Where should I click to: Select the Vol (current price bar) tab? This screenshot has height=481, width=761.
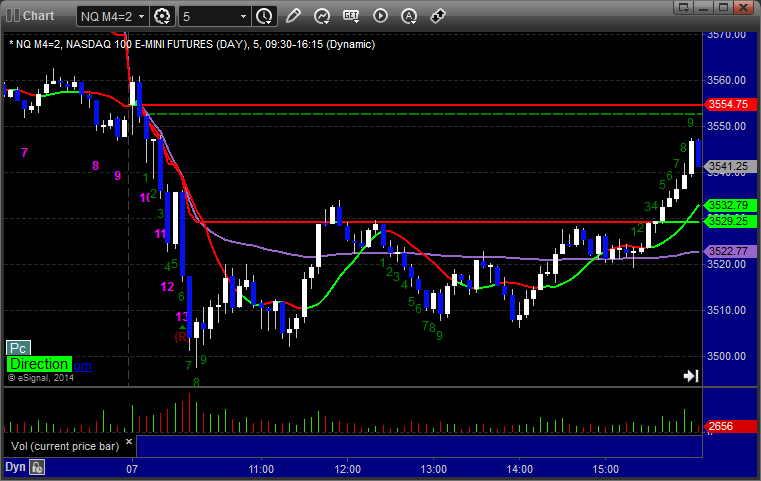point(65,446)
